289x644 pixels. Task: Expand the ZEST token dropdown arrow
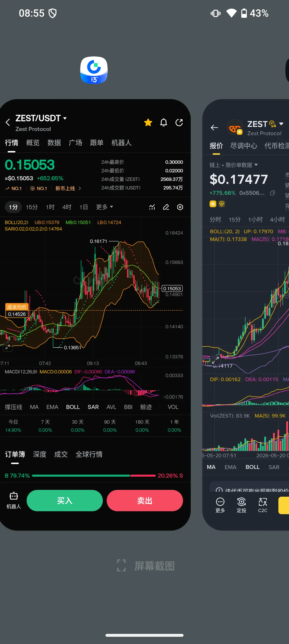click(x=281, y=124)
